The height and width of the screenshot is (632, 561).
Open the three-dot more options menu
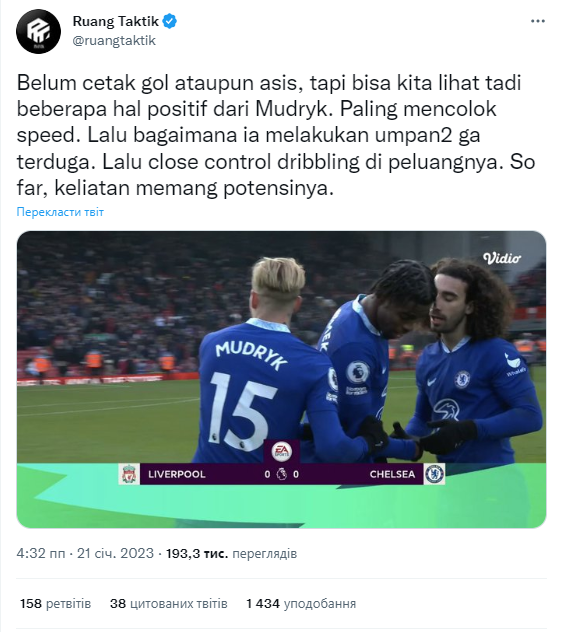pyautogui.click(x=538, y=21)
